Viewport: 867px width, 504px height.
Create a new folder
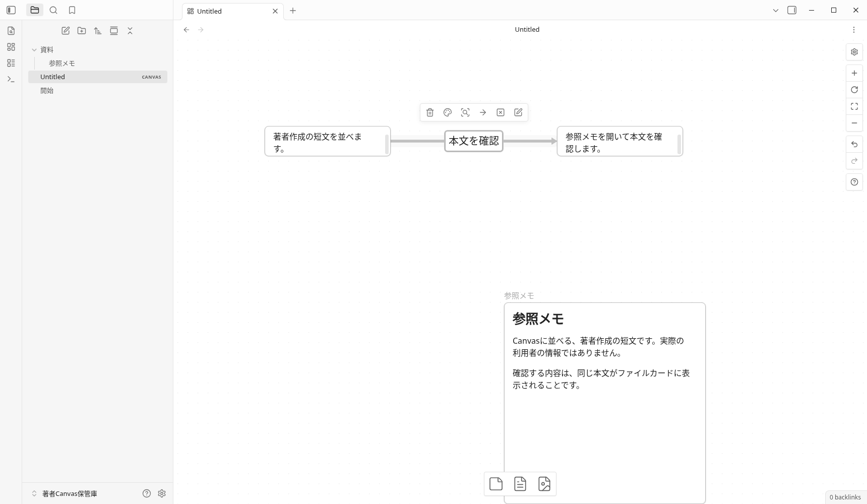pos(82,31)
